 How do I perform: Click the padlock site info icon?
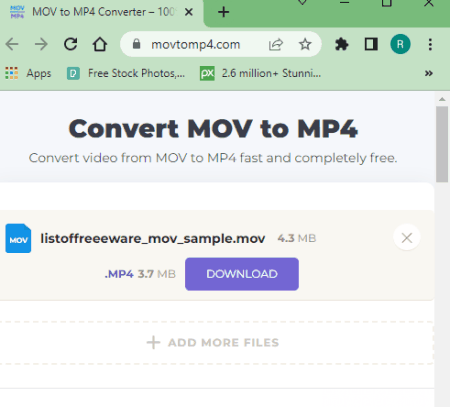pyautogui.click(x=136, y=44)
